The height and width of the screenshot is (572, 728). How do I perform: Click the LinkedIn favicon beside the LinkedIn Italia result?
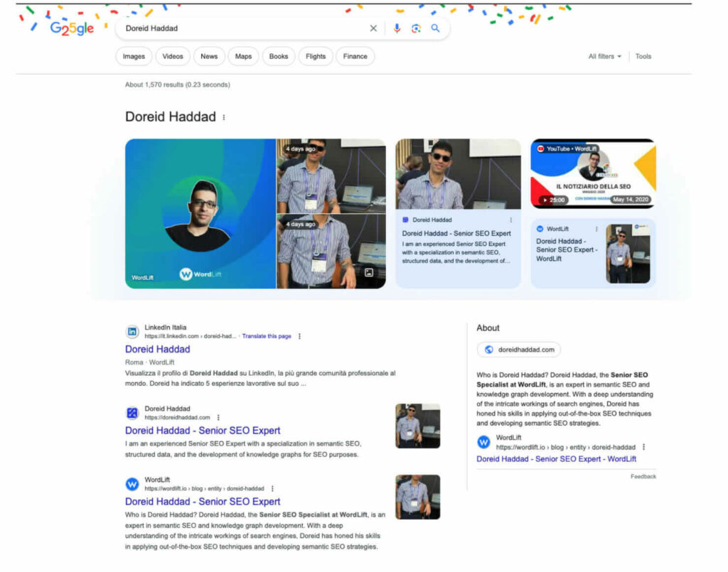132,331
